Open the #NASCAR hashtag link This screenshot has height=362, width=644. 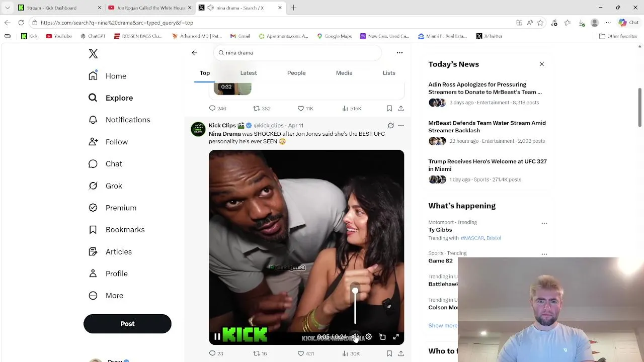click(472, 238)
